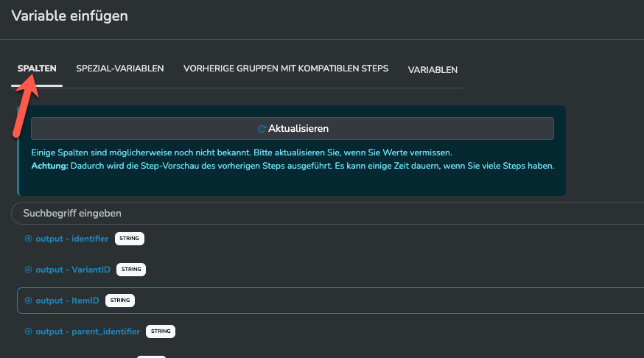The height and width of the screenshot is (358, 644).
Task: Click plus icon for output - ItemID
Action: (x=29, y=301)
